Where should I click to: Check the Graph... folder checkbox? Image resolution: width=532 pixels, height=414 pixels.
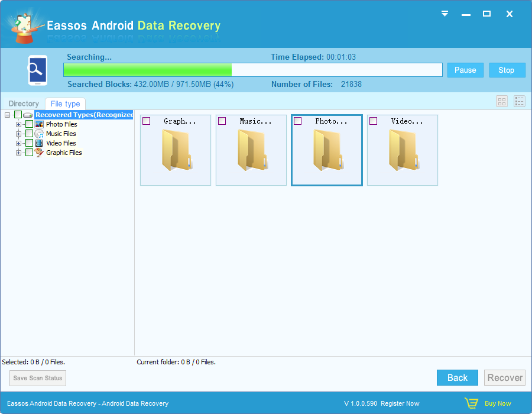[146, 121]
